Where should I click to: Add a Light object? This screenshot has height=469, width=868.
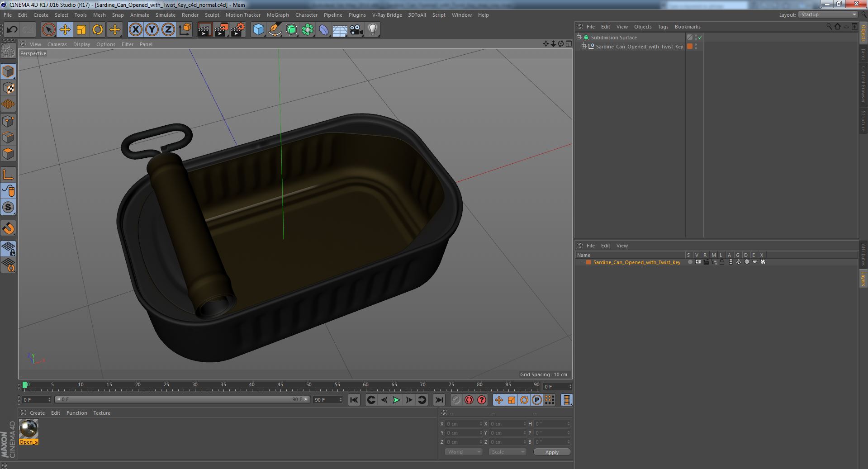click(373, 30)
